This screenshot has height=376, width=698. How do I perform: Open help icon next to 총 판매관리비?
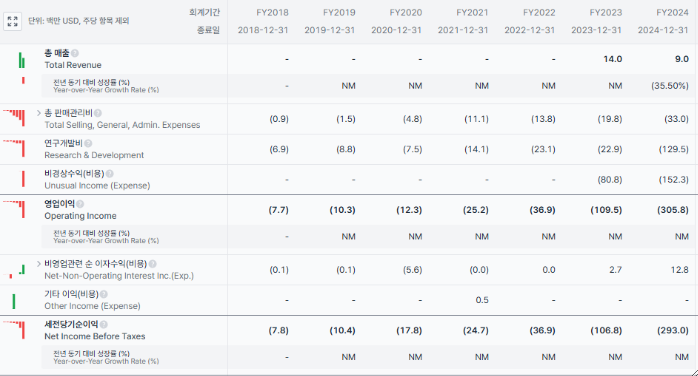pos(97,113)
